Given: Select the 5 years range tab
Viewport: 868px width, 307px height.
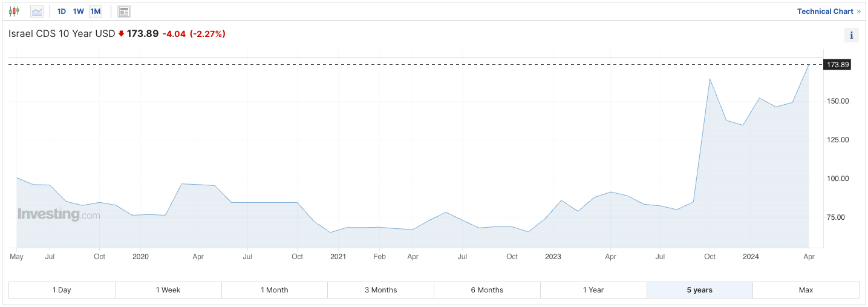Looking at the screenshot, I should pos(699,290).
